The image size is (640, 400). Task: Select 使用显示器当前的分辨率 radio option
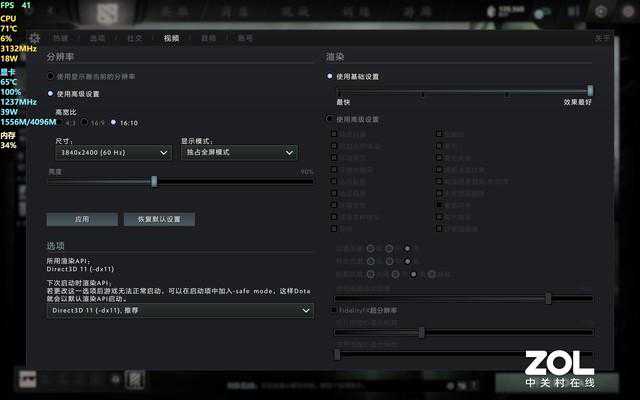pos(51,76)
